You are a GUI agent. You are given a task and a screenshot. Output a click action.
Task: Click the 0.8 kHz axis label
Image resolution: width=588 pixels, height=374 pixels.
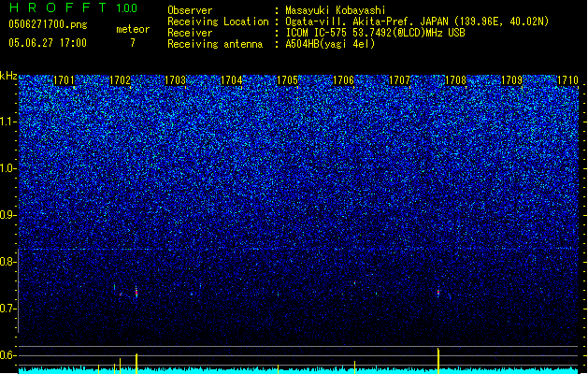click(x=8, y=262)
